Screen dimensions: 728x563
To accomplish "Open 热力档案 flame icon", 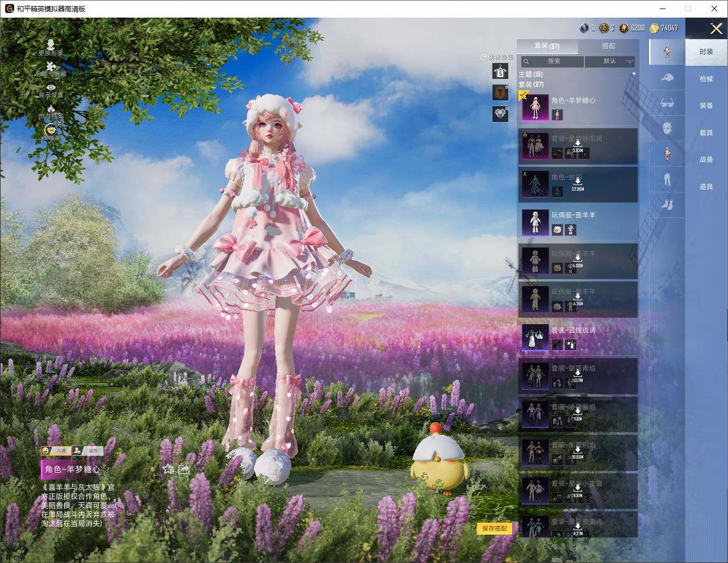I will [51, 108].
